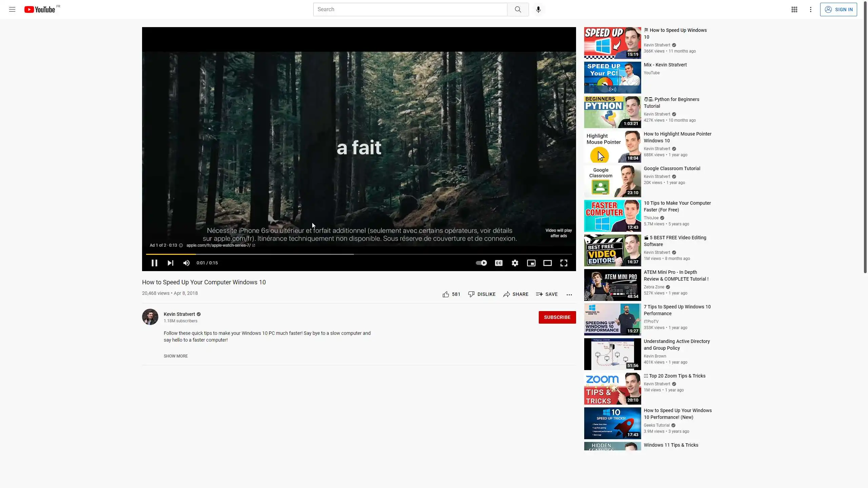Open more actions menu below video

tap(569, 294)
